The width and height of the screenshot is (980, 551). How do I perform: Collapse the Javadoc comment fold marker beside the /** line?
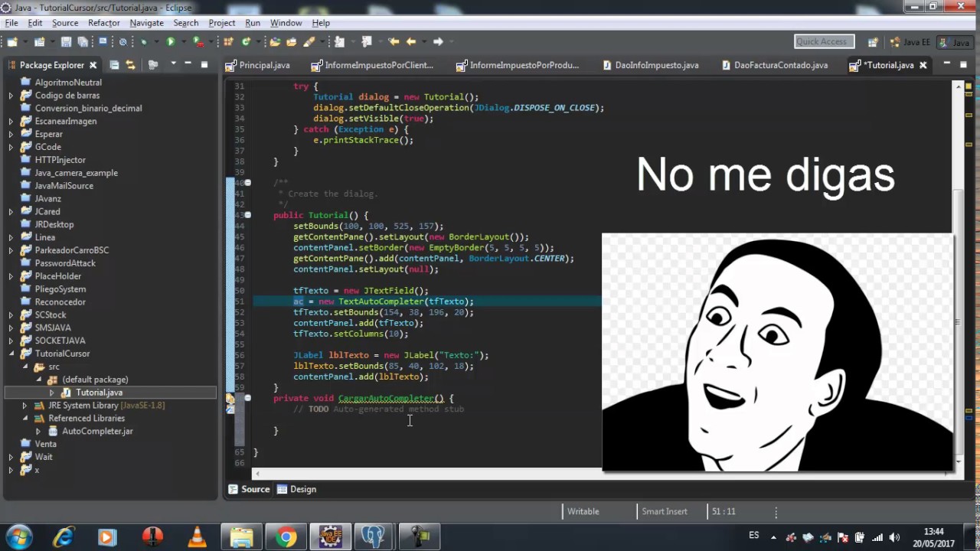[x=247, y=183]
